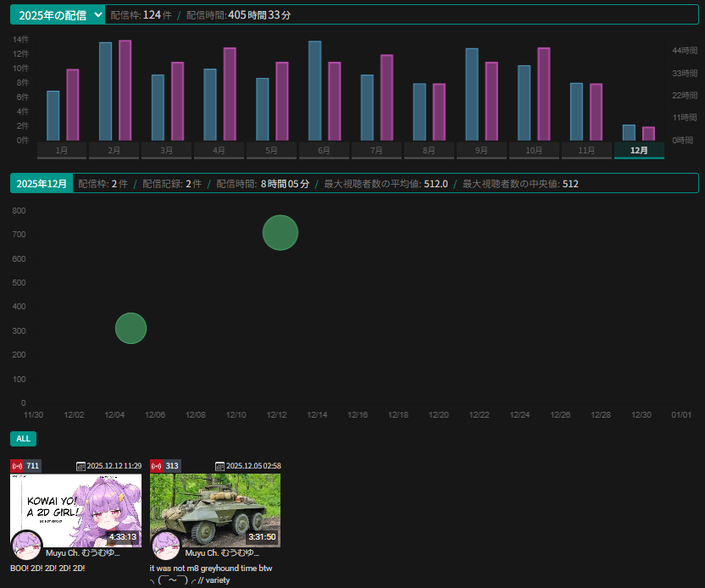The height and width of the screenshot is (588, 705).
Task: Click the 4:33:13 duration badge
Action: tap(123, 537)
